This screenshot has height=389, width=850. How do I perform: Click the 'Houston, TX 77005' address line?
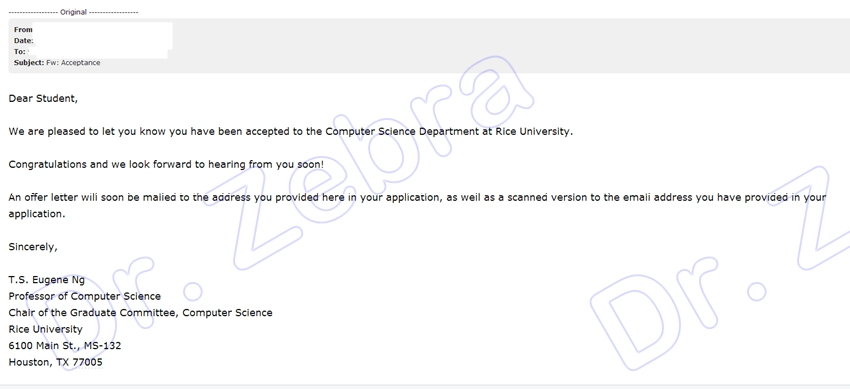[55, 362]
